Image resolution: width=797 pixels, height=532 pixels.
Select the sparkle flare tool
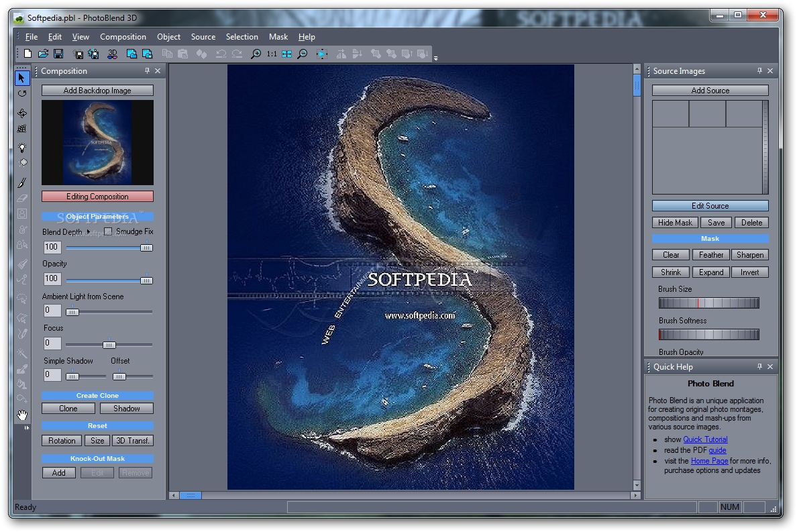click(x=22, y=163)
